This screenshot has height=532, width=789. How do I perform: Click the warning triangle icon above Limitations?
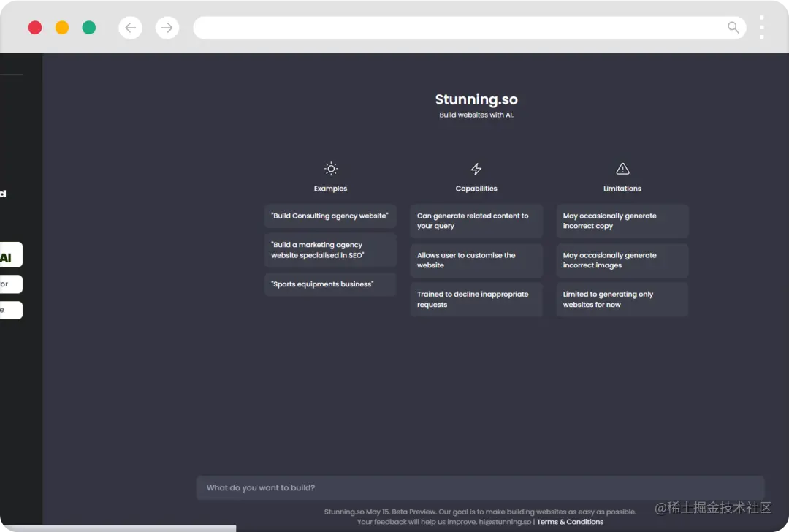622,169
